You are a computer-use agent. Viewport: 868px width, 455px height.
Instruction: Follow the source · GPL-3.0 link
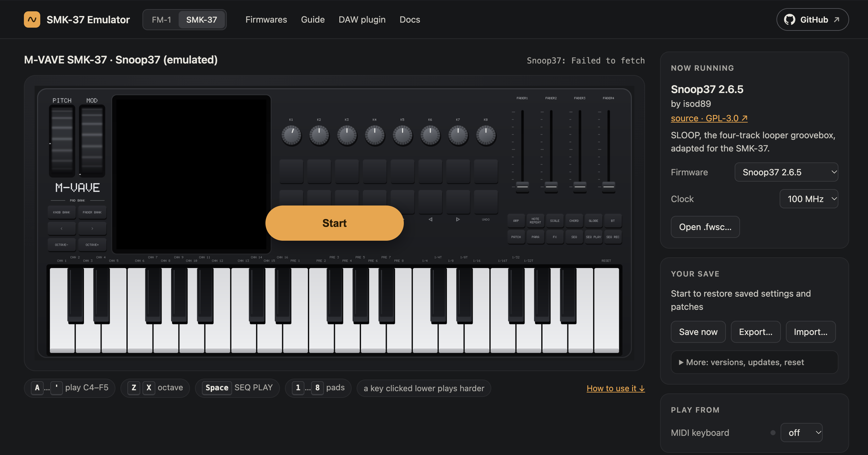coord(709,118)
